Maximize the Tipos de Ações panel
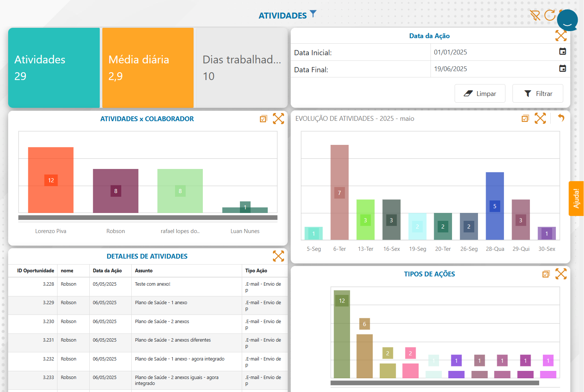 561,274
